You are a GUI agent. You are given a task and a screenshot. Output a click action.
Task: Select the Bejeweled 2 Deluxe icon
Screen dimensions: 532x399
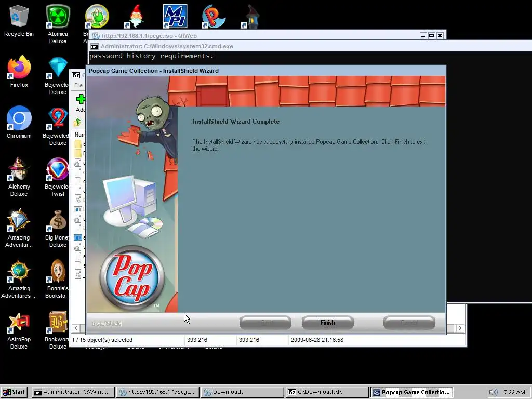[57, 126]
